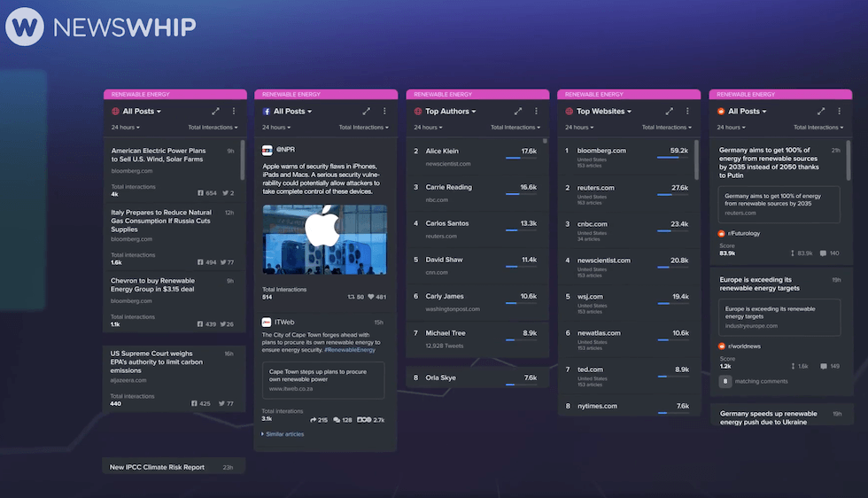Select Renewable Energy tab above Top Websites
This screenshot has width=868, height=498.
click(629, 94)
